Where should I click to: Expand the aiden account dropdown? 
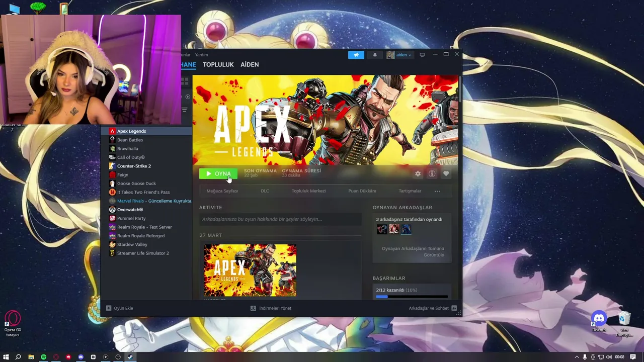[399, 55]
